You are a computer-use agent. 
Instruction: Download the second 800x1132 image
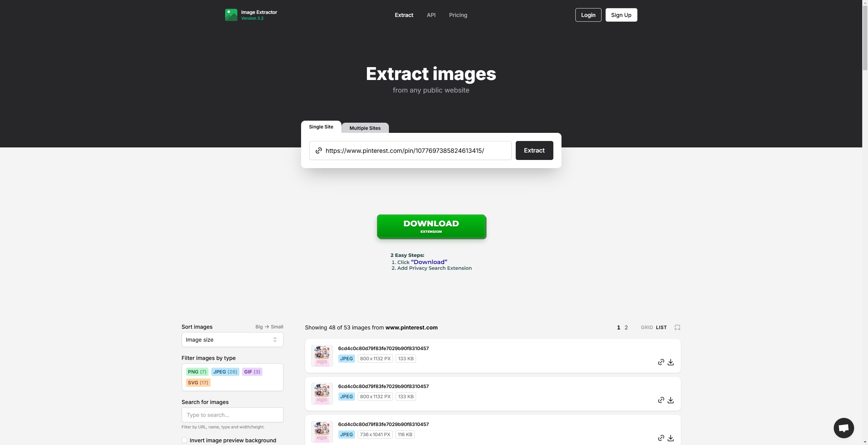coord(670,400)
